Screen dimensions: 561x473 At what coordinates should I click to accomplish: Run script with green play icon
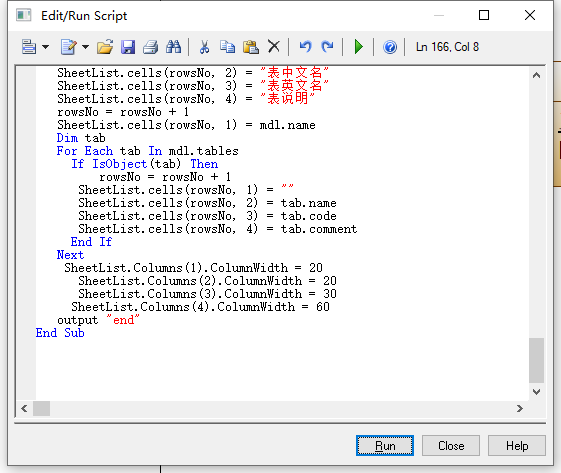coord(358,47)
